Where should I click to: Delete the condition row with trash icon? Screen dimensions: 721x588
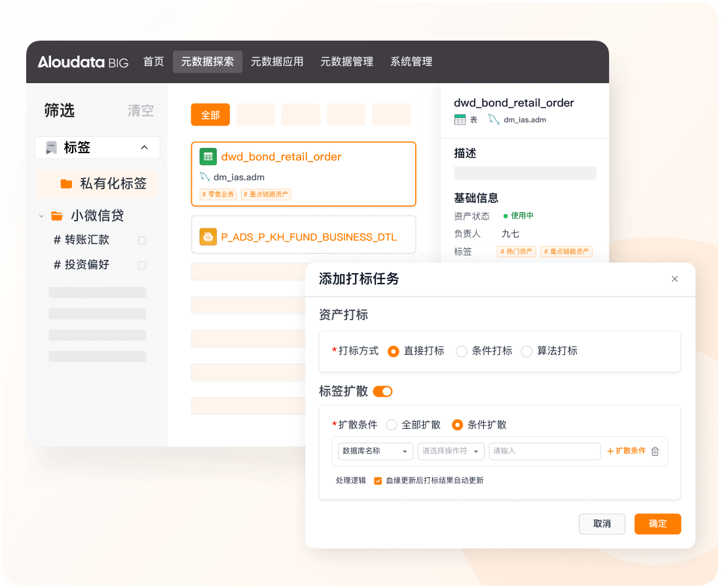click(x=655, y=451)
